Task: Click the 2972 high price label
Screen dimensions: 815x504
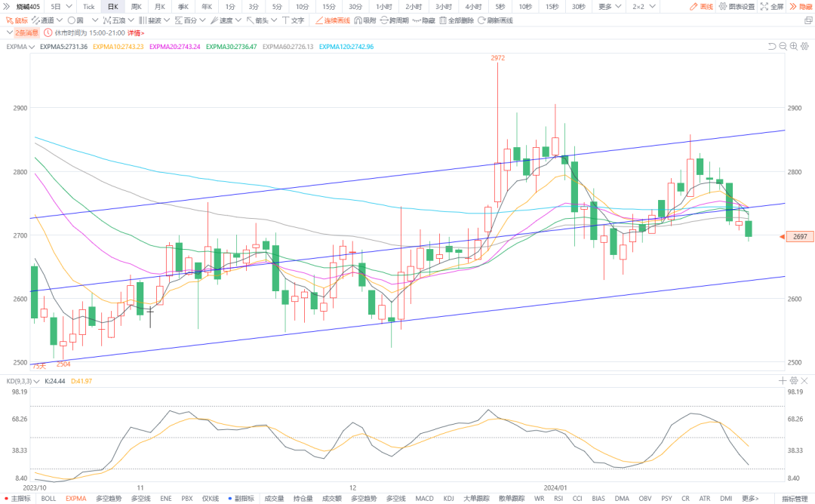Action: [497, 57]
